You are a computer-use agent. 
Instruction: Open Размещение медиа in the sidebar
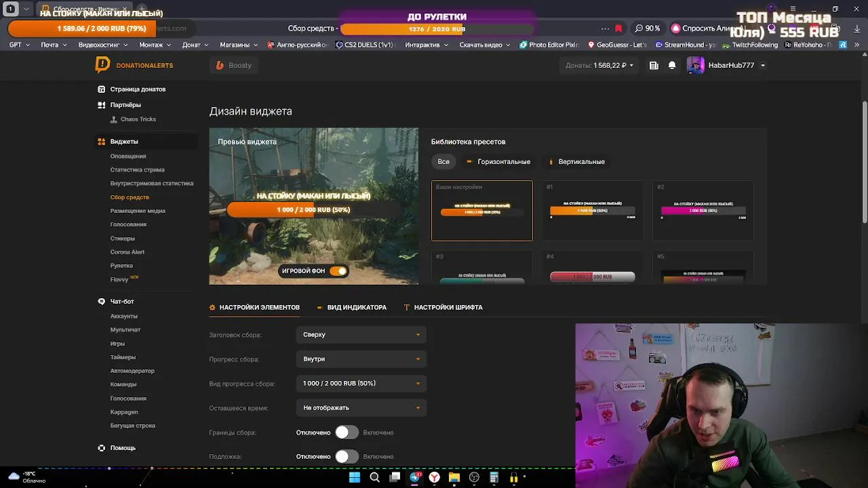[x=138, y=211]
